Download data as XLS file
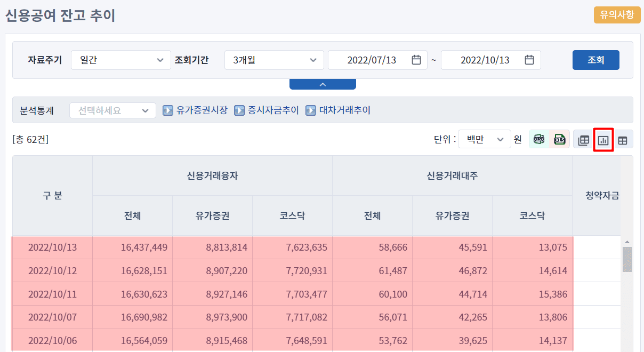644x352 pixels. [x=559, y=140]
